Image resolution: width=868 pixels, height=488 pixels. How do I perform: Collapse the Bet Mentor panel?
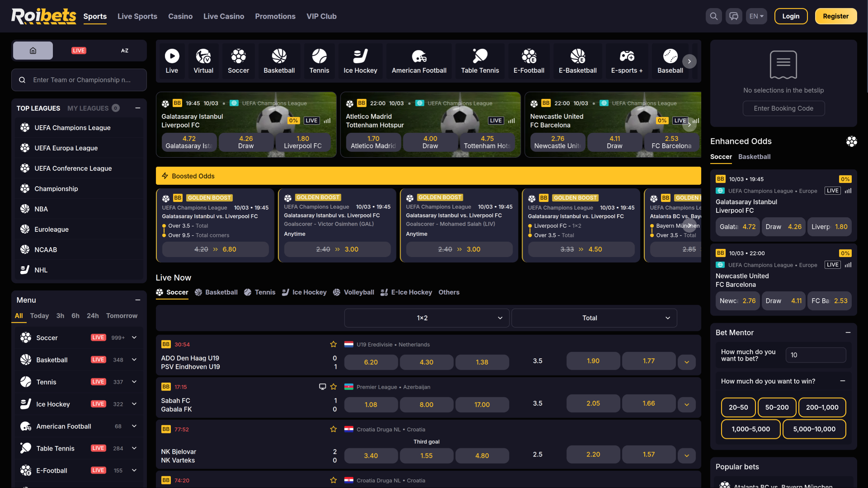coord(847,333)
